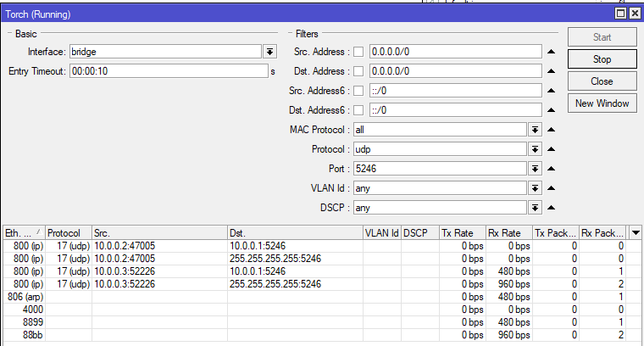Click the DSCP field showing any
This screenshot has height=346, width=644.
pos(440,208)
